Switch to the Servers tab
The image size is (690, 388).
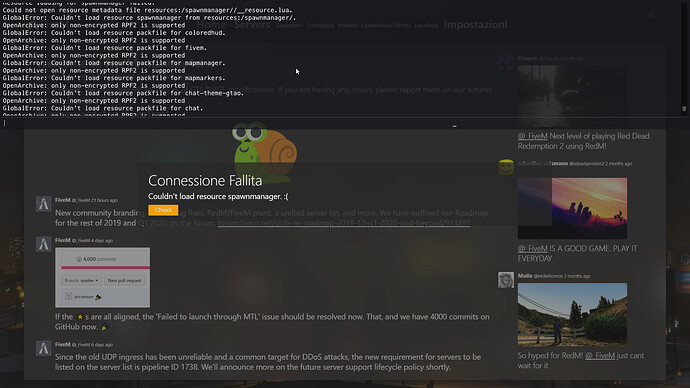(252, 25)
